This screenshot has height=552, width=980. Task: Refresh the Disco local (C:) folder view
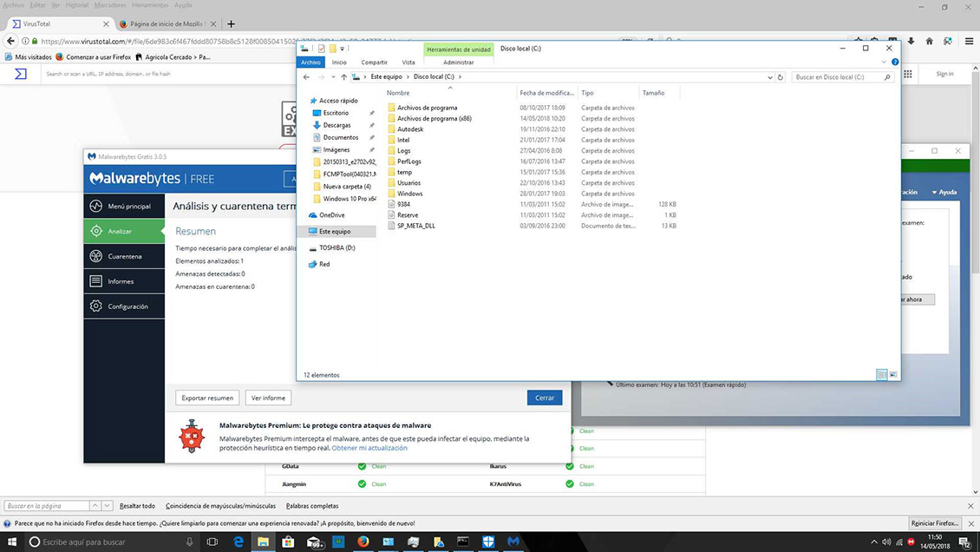tap(781, 77)
